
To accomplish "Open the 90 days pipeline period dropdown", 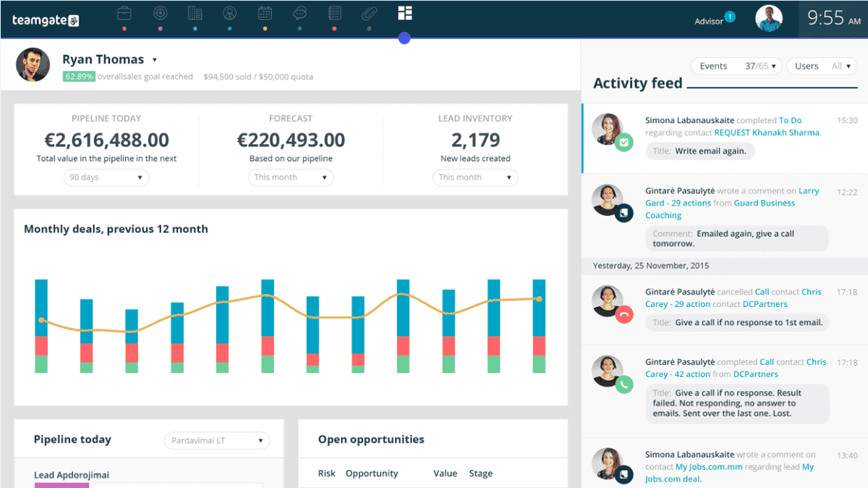I will [x=106, y=177].
